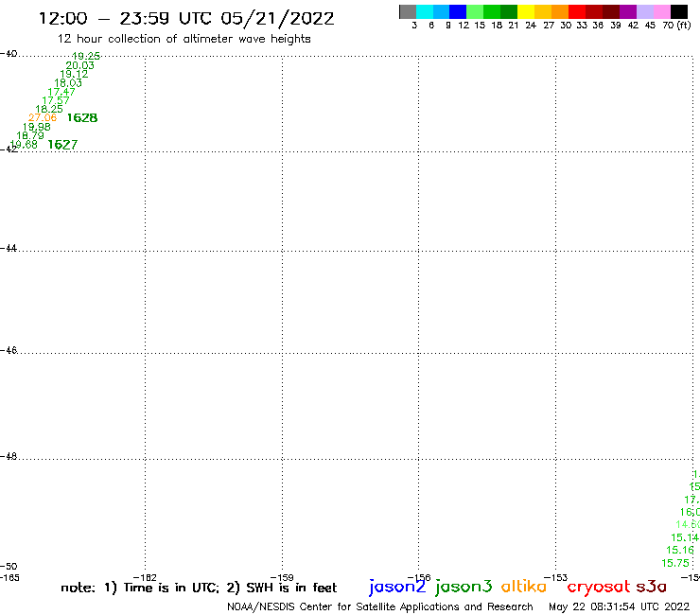
Task: Click the 15.75 value at bottom right
Action: coord(675,563)
